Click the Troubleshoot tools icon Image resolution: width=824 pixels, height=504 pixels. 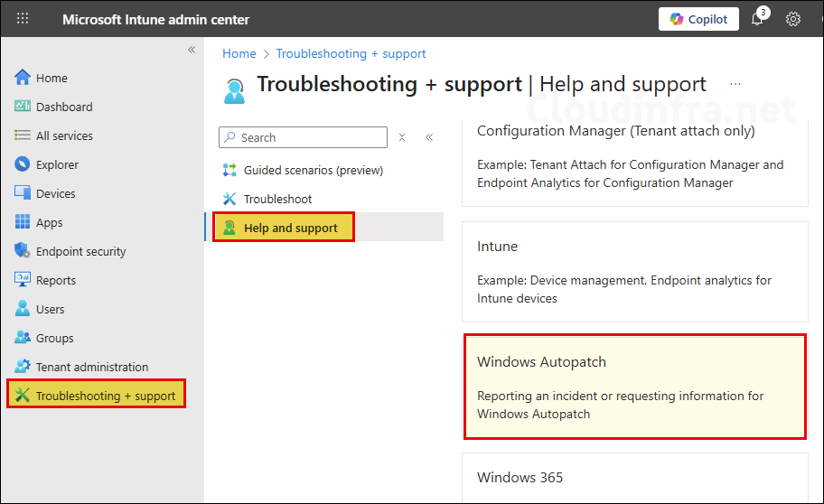[229, 200]
